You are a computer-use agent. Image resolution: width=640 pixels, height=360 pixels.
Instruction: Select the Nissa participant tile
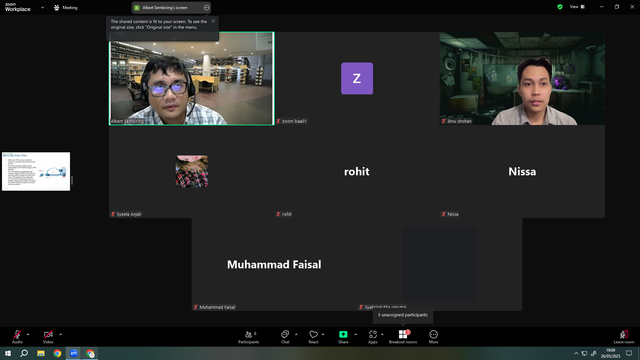point(522,171)
